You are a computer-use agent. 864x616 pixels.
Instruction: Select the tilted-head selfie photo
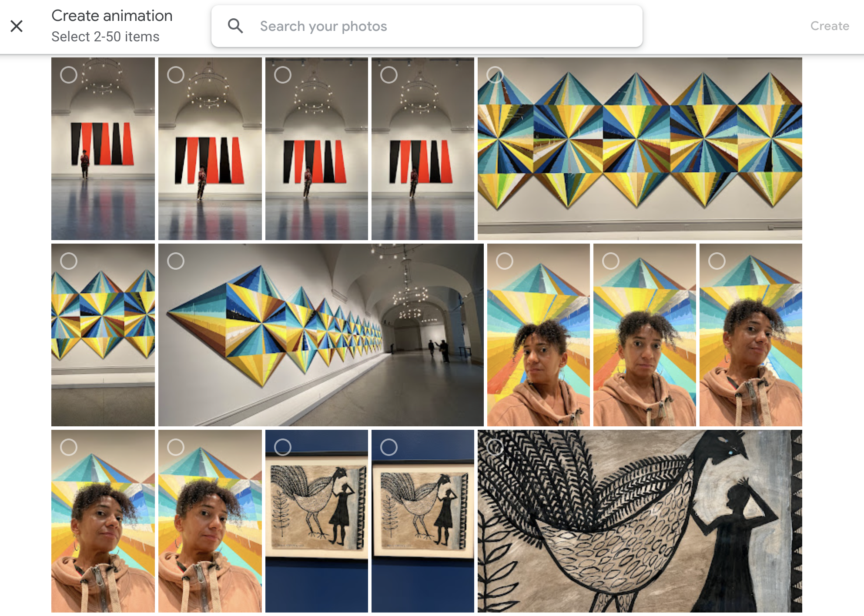[x=717, y=261]
